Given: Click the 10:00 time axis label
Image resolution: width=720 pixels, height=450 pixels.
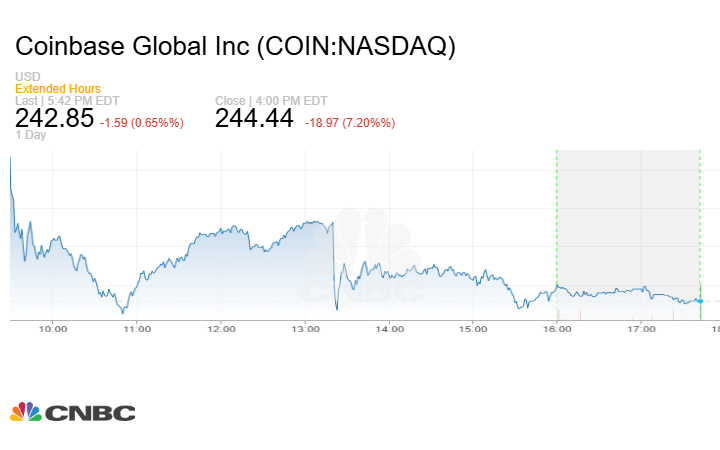Looking at the screenshot, I should tap(53, 329).
